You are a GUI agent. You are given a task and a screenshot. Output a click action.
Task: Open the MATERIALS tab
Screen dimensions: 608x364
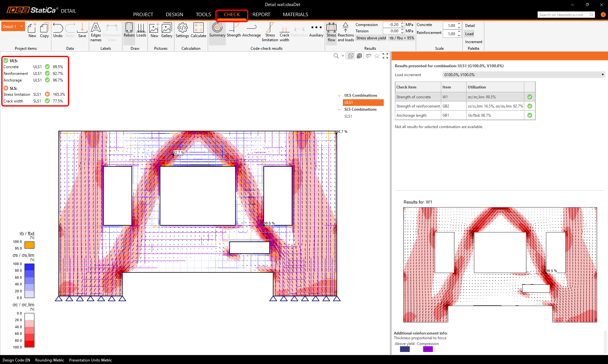coord(295,15)
